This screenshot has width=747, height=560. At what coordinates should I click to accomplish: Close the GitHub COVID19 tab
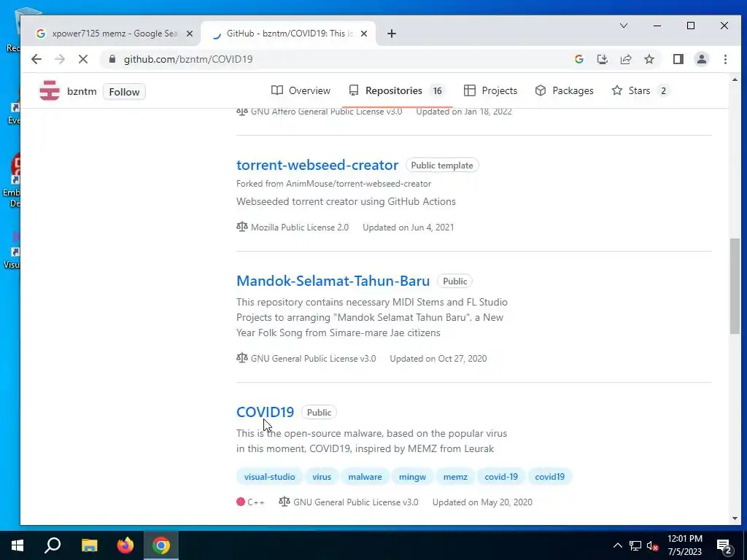(x=364, y=34)
